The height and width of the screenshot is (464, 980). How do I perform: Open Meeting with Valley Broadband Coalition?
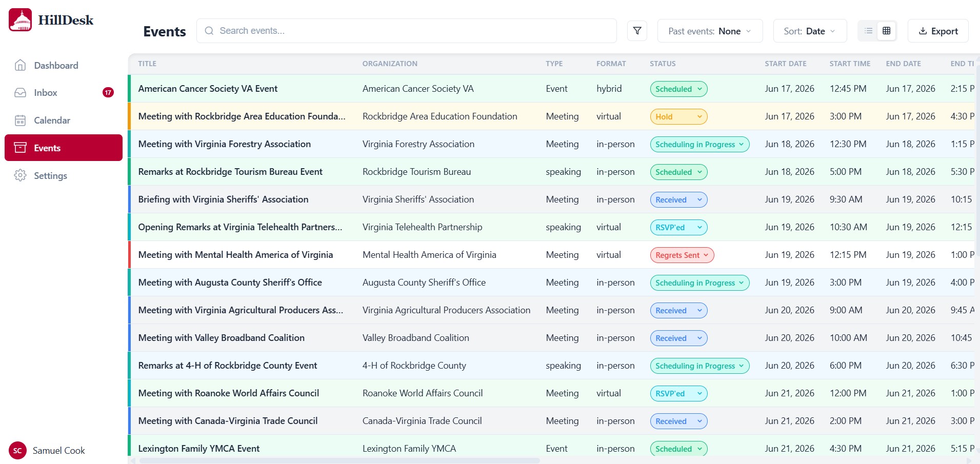click(222, 338)
